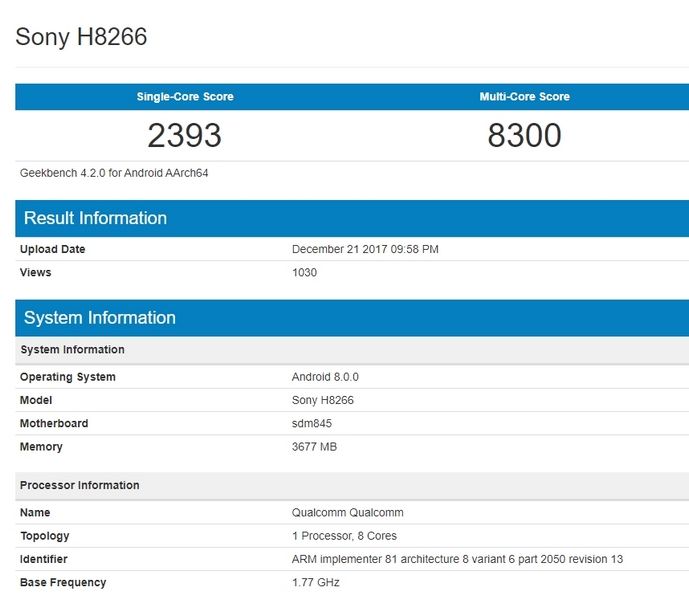Click the Model row label
The height and width of the screenshot is (600, 689).
pyautogui.click(x=36, y=400)
